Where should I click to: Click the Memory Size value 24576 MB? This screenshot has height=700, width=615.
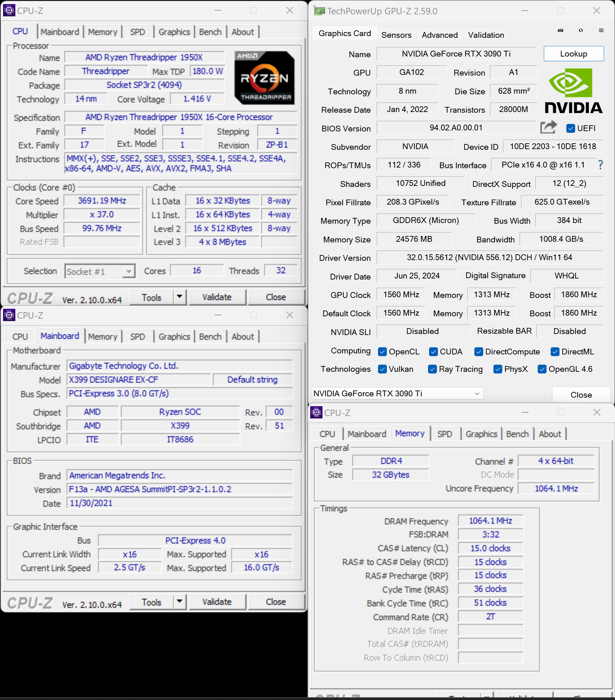tap(414, 239)
